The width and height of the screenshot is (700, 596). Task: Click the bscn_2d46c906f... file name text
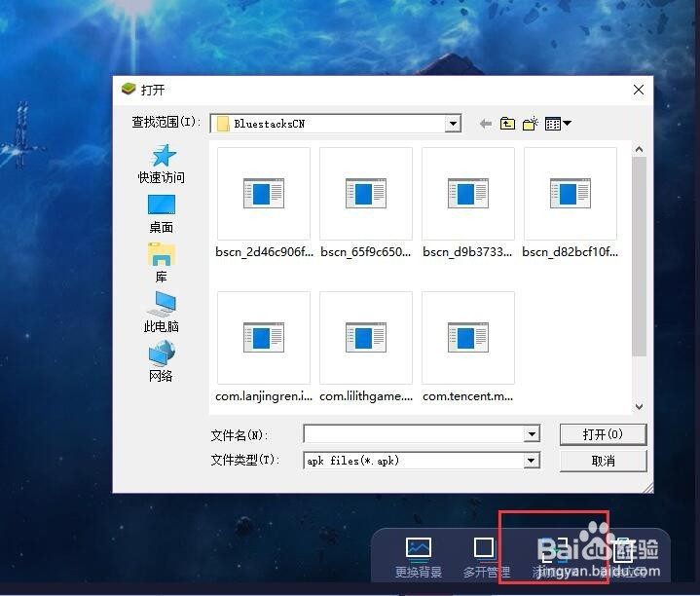coord(264,252)
